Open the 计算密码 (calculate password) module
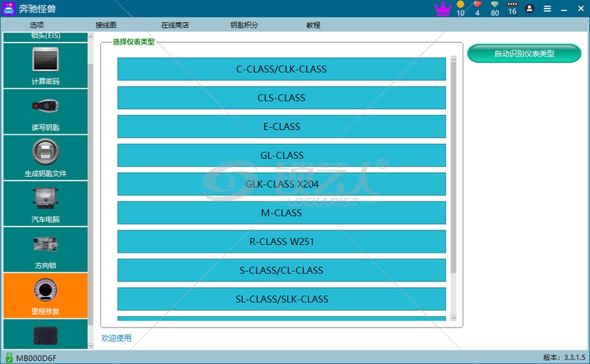Viewport: 590px width, 364px height. point(45,66)
